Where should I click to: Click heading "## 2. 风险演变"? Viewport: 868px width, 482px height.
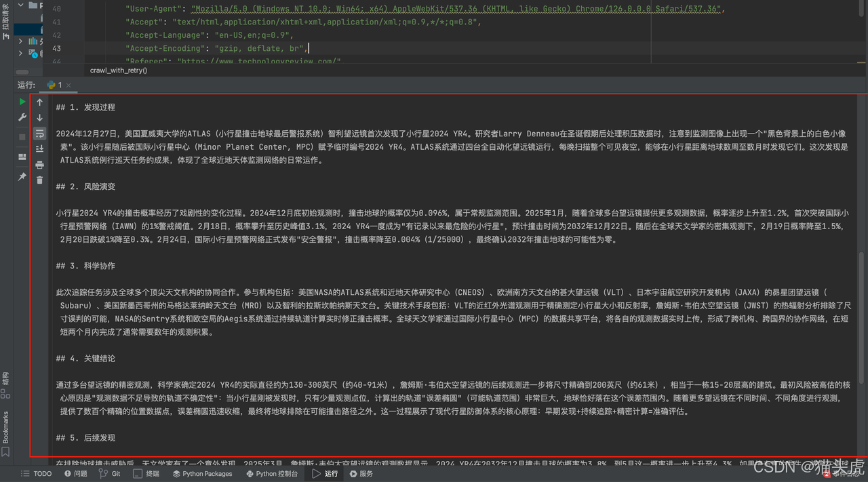(x=85, y=186)
